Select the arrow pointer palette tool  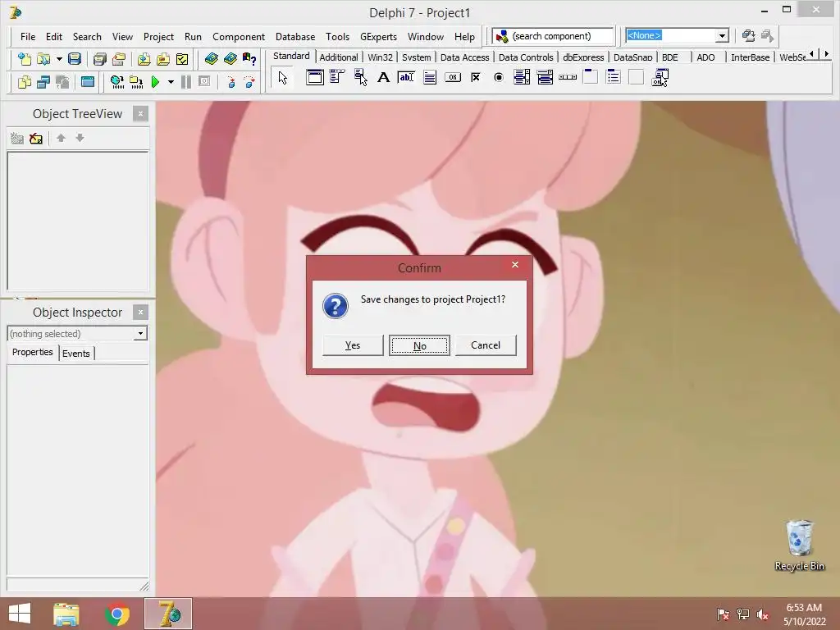pos(283,78)
